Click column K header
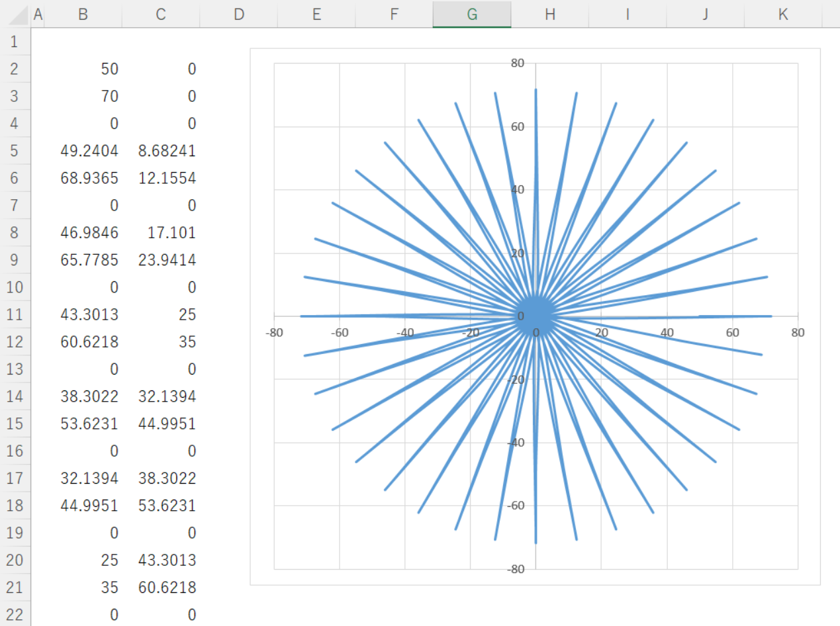The height and width of the screenshot is (626, 840). [783, 15]
